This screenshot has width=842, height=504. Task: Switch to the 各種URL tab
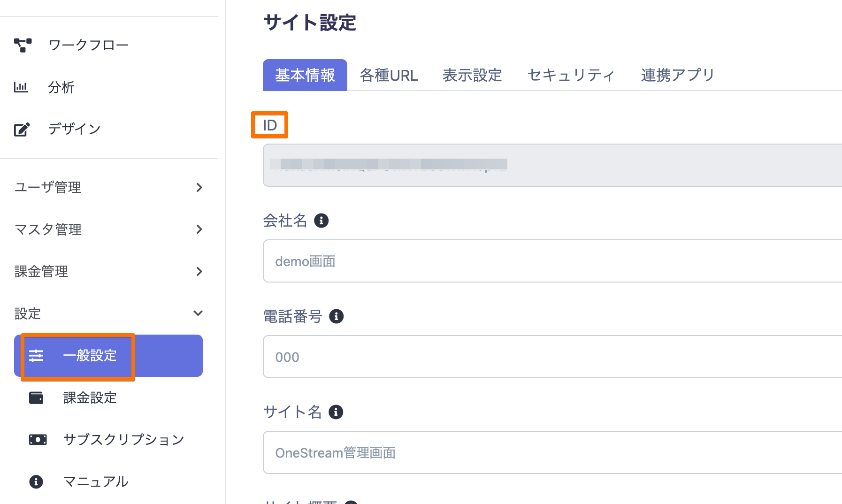click(x=389, y=75)
